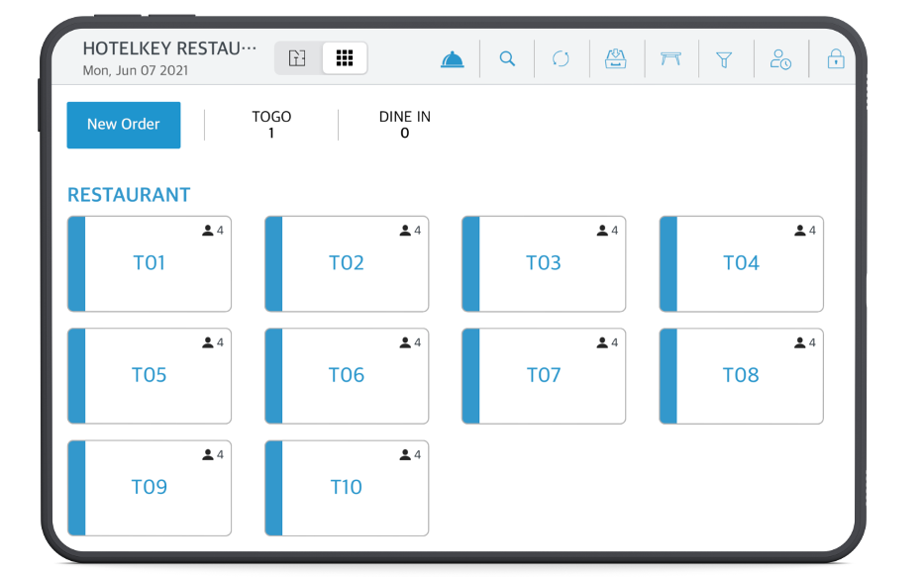Switch to grid view toggle

click(x=344, y=58)
